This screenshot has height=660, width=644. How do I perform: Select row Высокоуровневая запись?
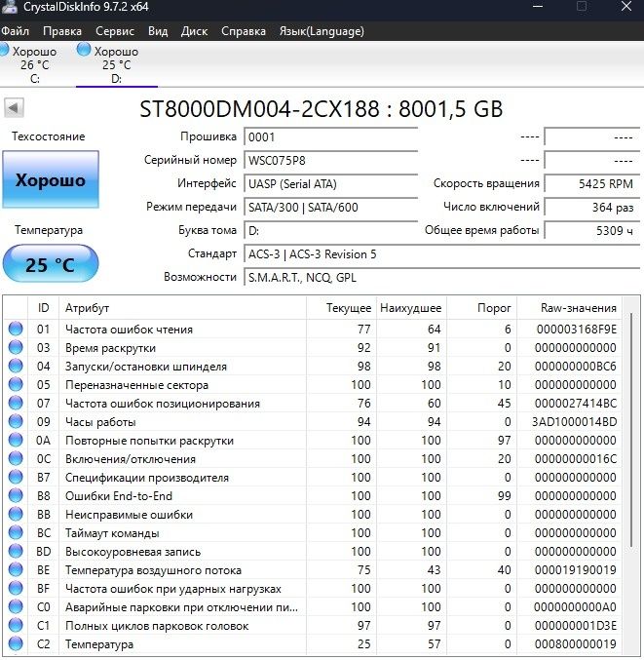point(313,552)
